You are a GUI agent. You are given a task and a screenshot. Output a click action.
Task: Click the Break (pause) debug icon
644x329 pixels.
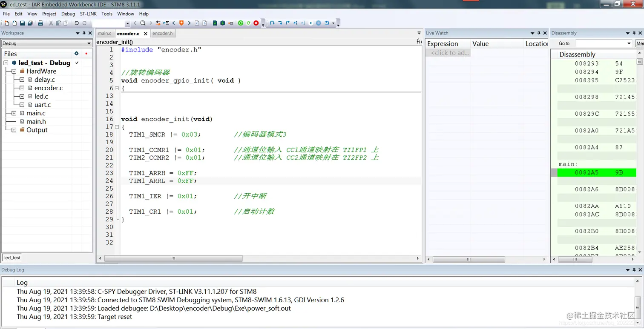click(319, 23)
